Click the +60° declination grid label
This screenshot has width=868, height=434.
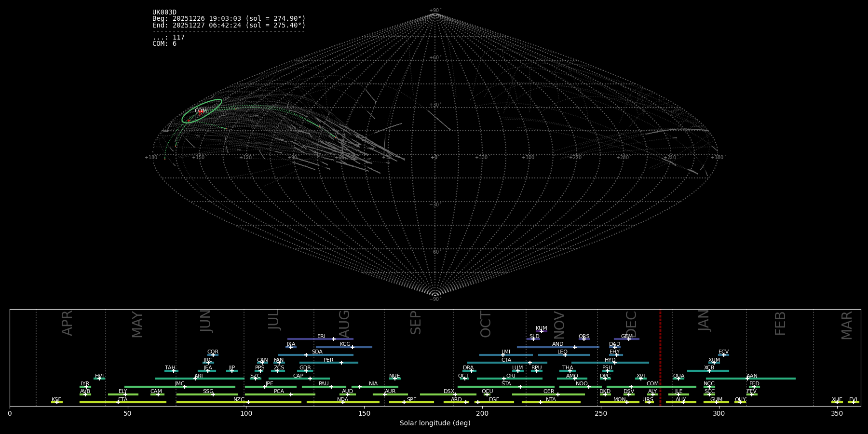point(435,58)
